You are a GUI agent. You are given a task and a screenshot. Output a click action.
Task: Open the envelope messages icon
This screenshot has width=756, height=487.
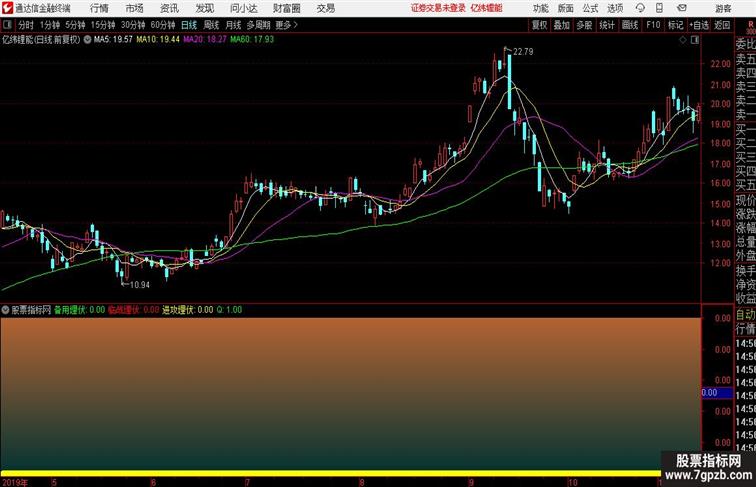682,8
